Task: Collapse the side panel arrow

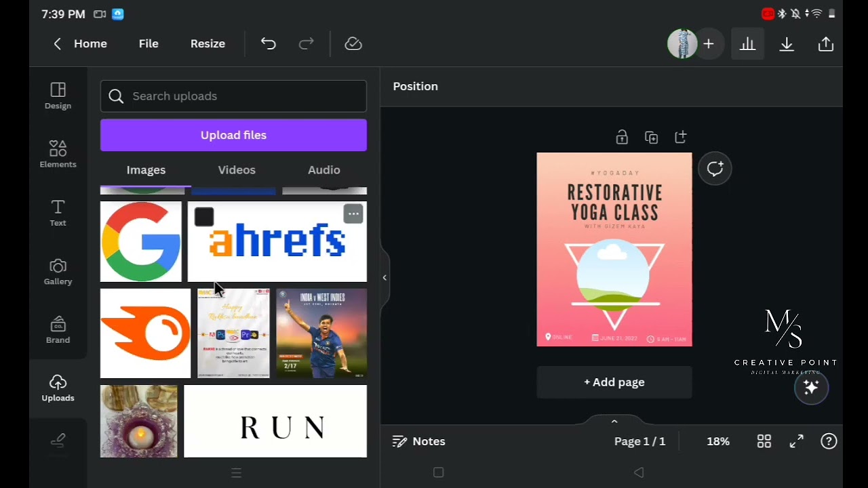Action: tap(384, 277)
